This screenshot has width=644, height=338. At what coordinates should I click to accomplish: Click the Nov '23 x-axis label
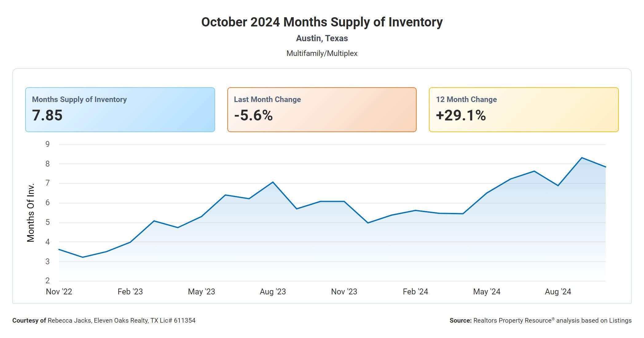[x=344, y=292]
